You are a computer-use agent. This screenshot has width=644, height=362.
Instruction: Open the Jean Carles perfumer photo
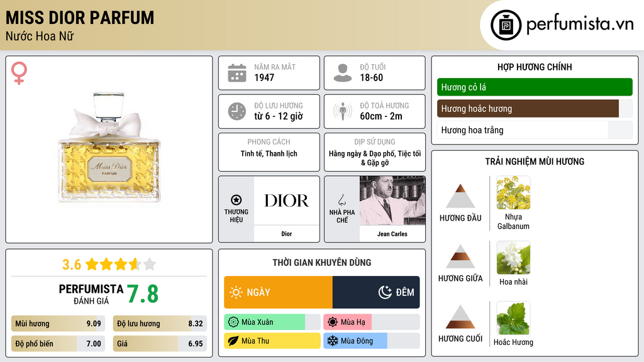pos(392,200)
